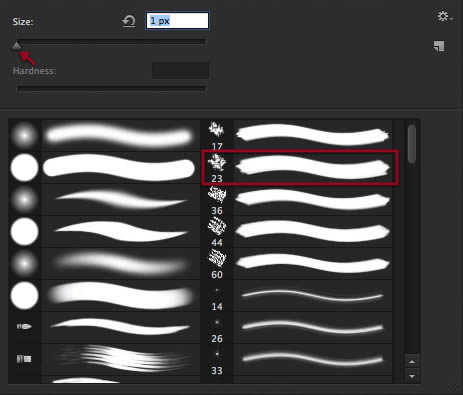Screen dimensions: 463x395
Task: Select the hard round brush in second row
Action: 24,167
